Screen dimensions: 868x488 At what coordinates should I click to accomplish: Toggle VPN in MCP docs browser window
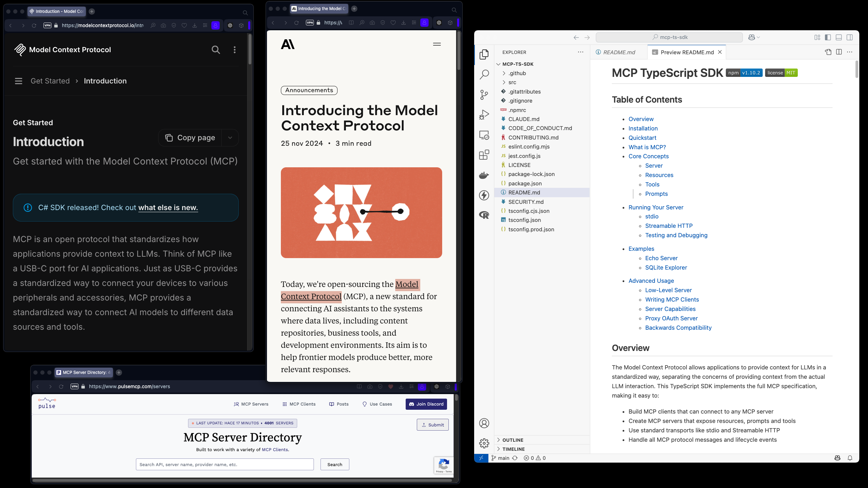pos(47,25)
